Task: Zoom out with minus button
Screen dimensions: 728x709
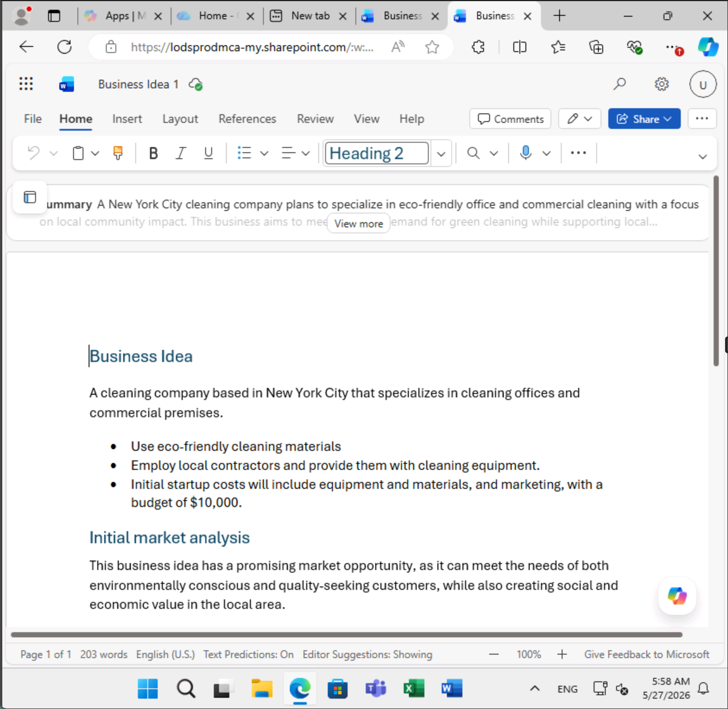Action: click(494, 654)
